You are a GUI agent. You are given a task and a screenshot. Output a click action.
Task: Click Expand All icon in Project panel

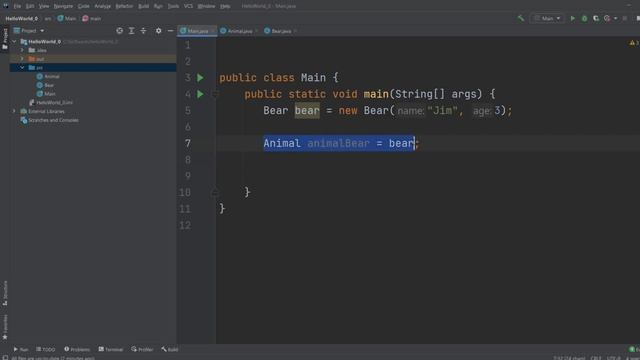coord(131,31)
